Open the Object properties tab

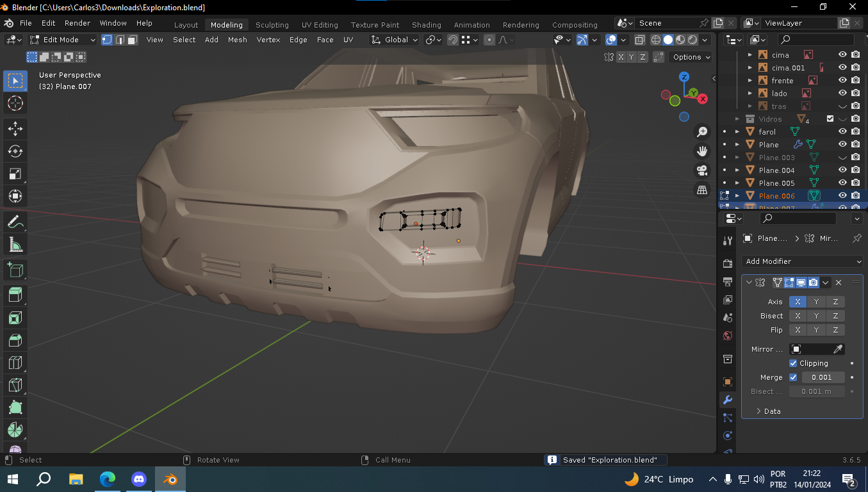tap(728, 382)
